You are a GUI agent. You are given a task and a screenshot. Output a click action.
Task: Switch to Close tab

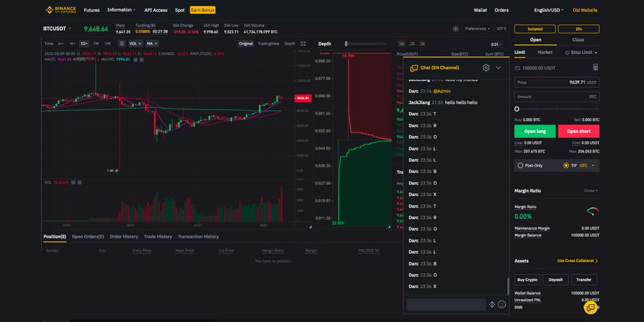coord(578,40)
